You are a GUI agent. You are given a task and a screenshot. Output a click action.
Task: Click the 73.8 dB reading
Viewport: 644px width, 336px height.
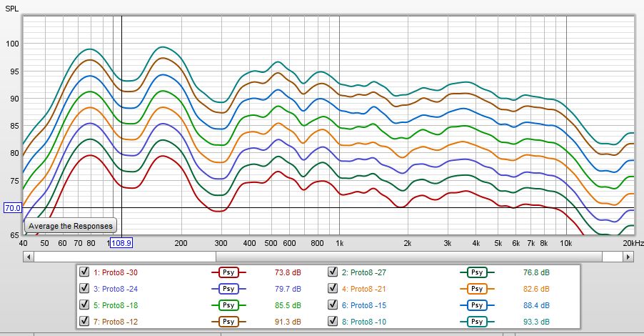pyautogui.click(x=288, y=272)
